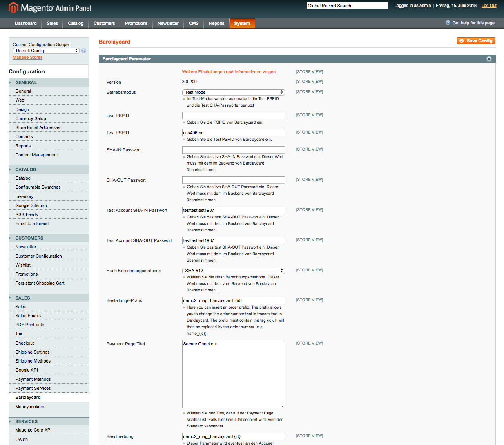
Task: Open Currency Setup section
Action: coord(49,118)
